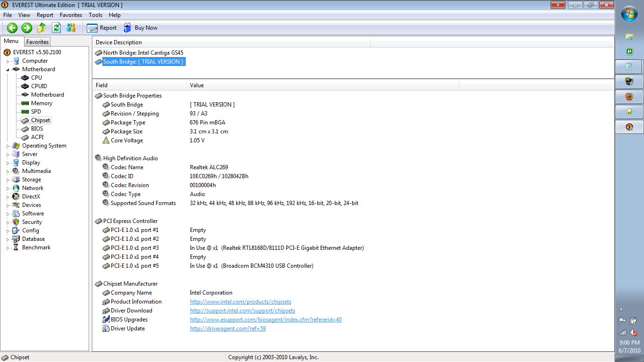Image resolution: width=644 pixels, height=362 pixels.
Task: Open the Windows Start menu orb
Action: [629, 14]
